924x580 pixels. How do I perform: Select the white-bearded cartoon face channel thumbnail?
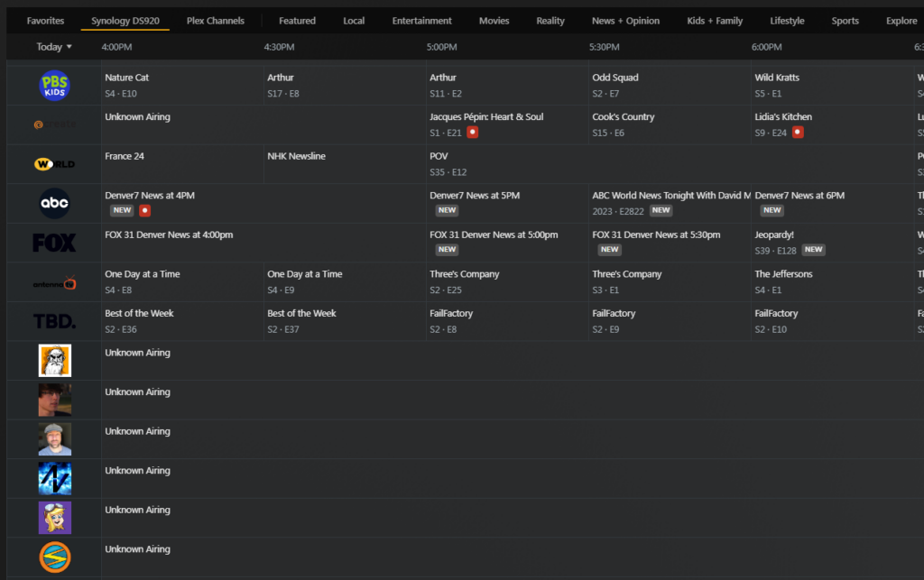point(55,361)
